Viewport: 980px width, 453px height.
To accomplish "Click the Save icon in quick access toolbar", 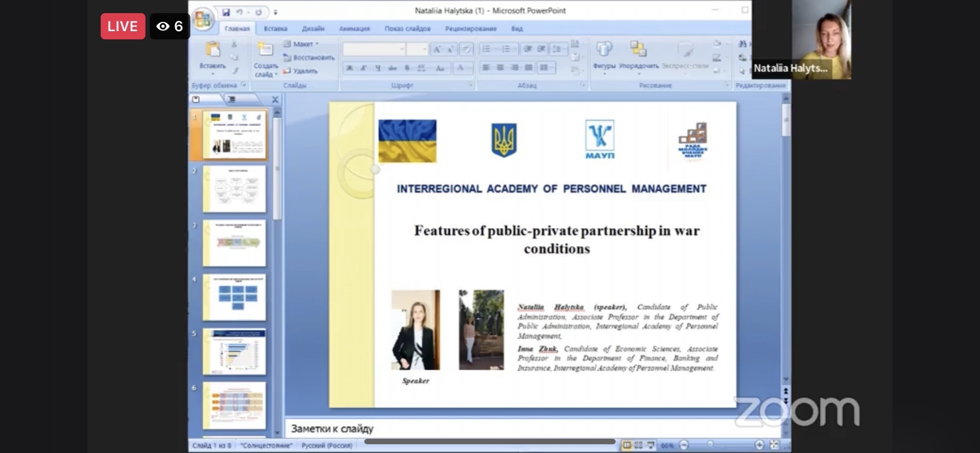I will [225, 12].
